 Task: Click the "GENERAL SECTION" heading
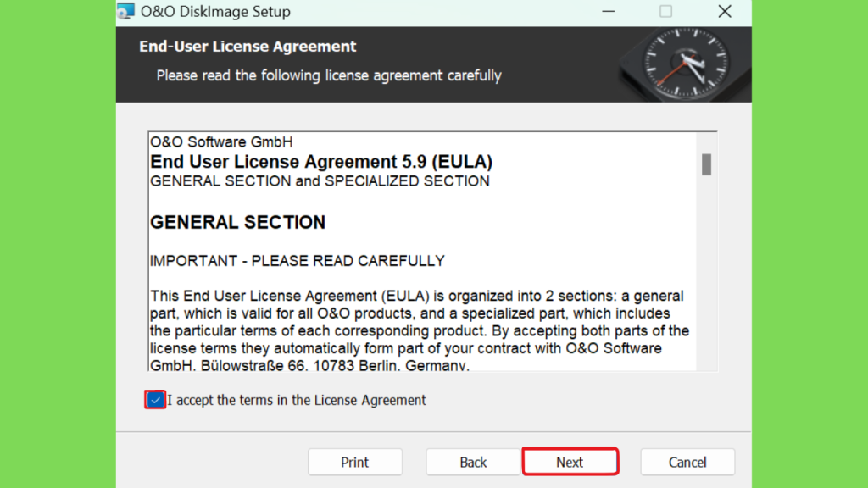(238, 223)
